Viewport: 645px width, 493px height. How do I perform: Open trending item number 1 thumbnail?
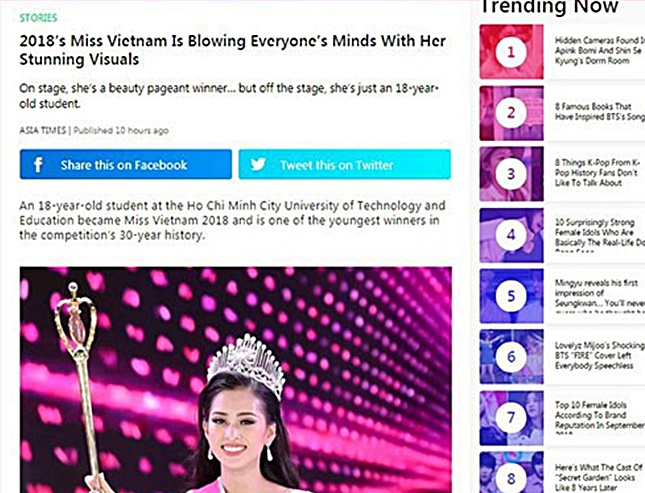pyautogui.click(x=511, y=52)
